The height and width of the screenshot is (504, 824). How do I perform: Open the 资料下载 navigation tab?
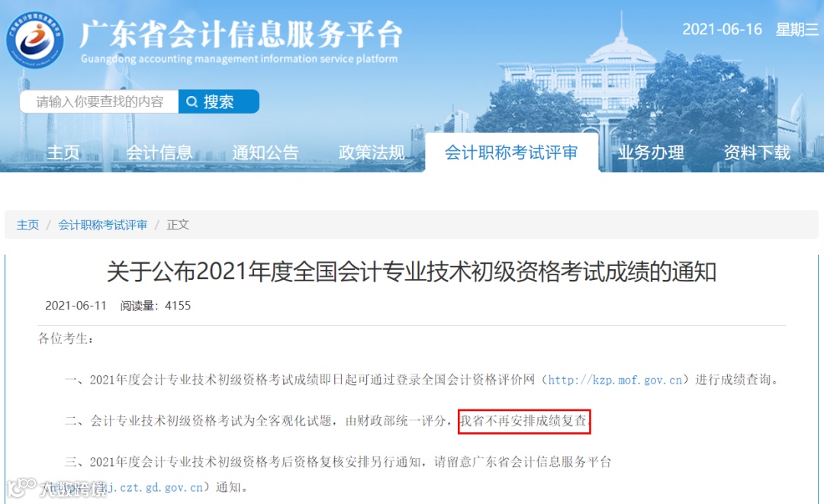tap(757, 152)
